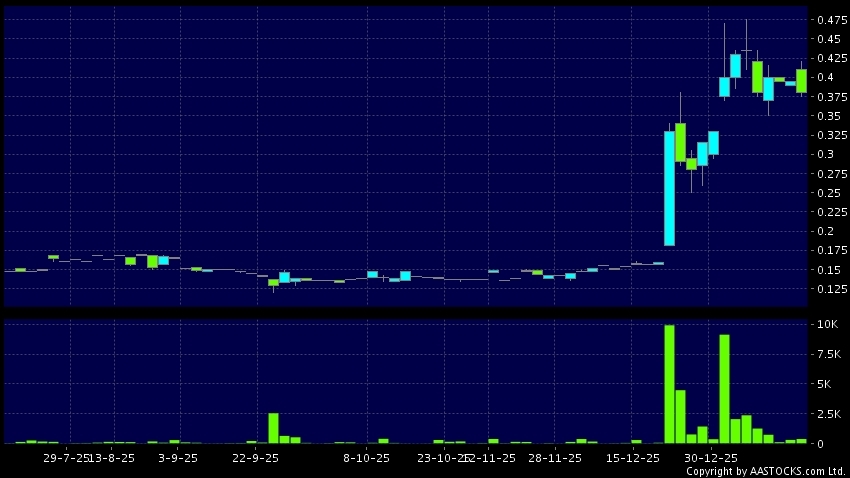Select the second-tallest volume bar near 9K
The height and width of the screenshot is (478, 850).
point(724,389)
